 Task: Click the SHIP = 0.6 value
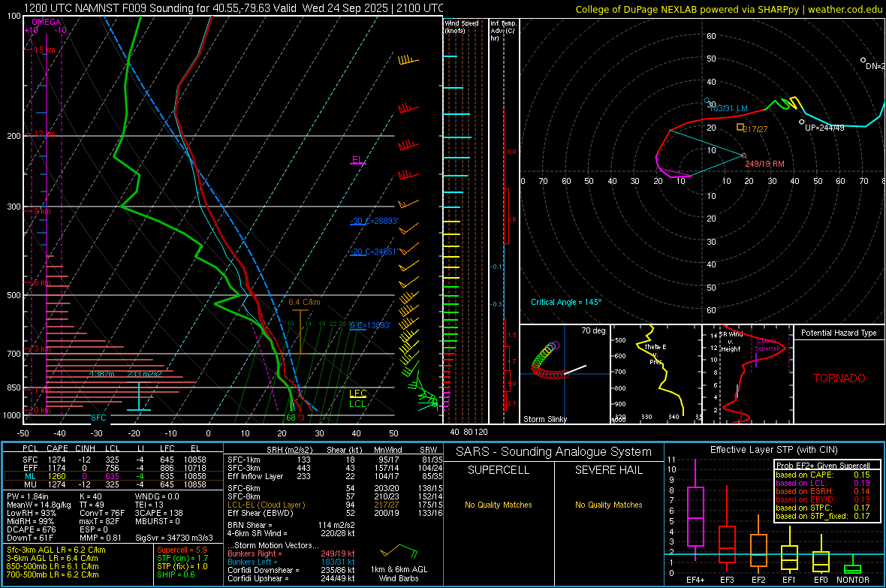coord(176,574)
